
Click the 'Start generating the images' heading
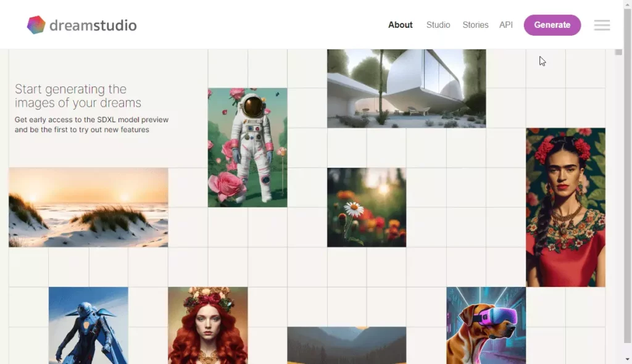[x=78, y=96]
